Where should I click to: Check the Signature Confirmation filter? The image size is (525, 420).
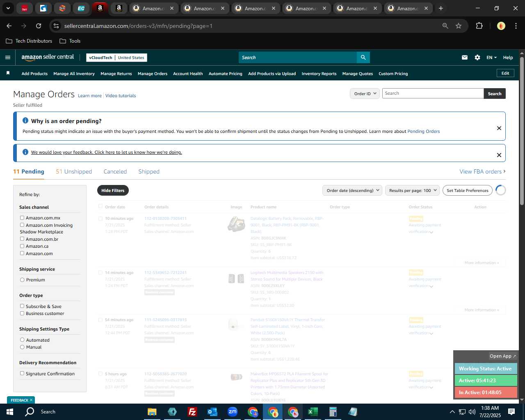22,373
